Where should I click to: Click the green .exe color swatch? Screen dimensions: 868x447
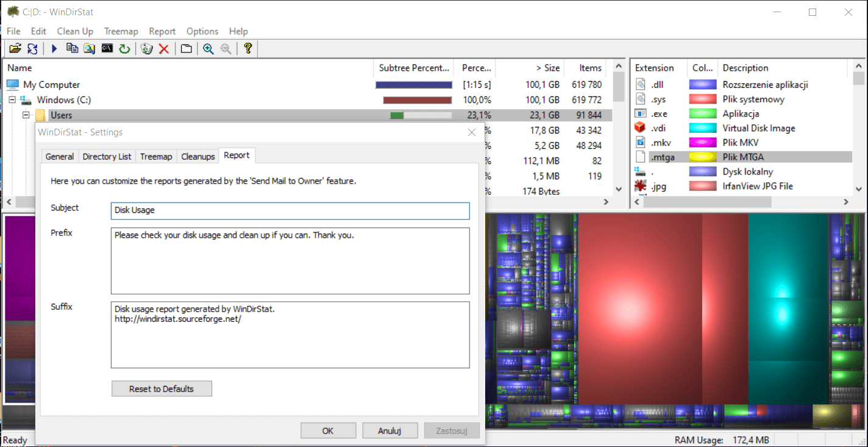pos(703,113)
